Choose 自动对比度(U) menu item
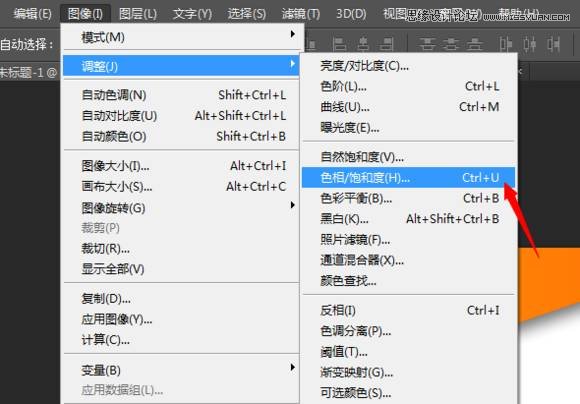The image size is (580, 404). coord(181,116)
